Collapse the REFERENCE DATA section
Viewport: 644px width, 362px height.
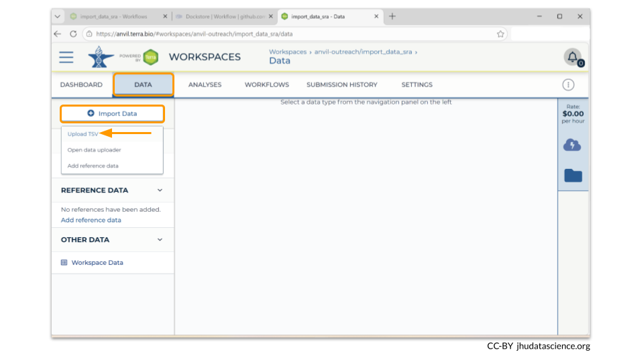click(160, 190)
